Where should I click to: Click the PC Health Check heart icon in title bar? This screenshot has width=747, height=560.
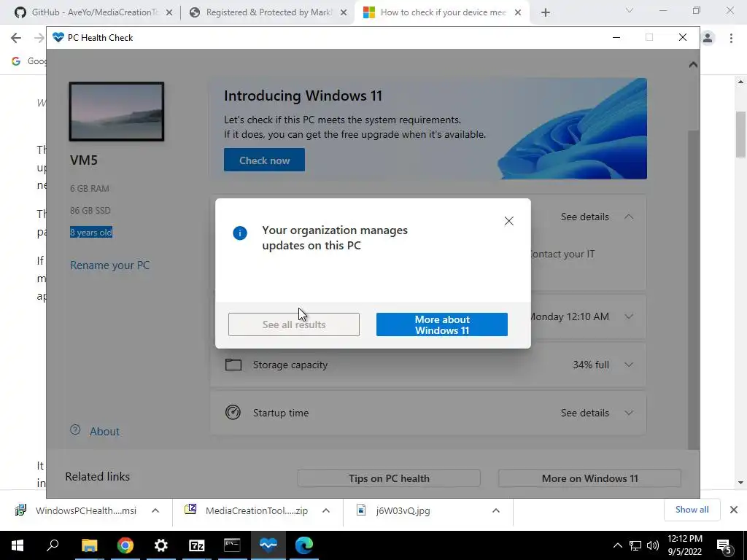coord(58,37)
